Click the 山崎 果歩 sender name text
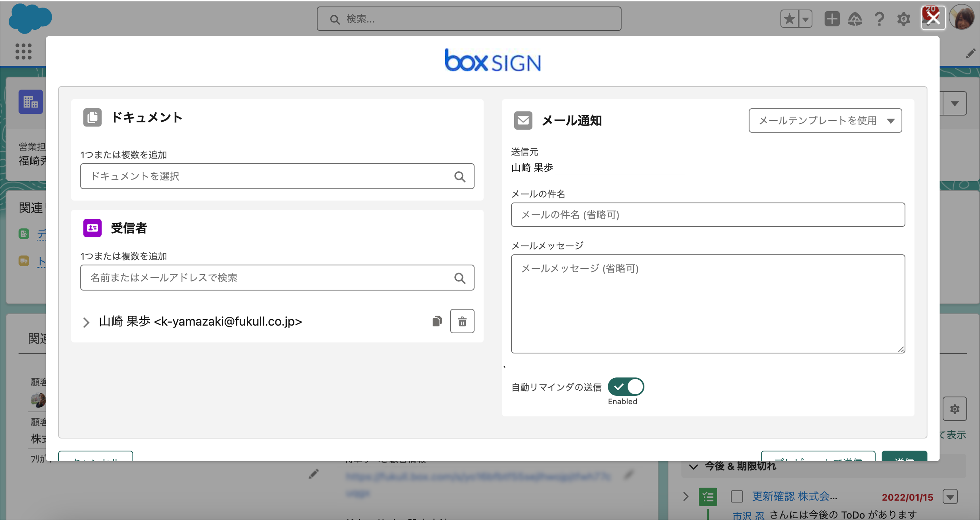980x520 pixels. (532, 167)
